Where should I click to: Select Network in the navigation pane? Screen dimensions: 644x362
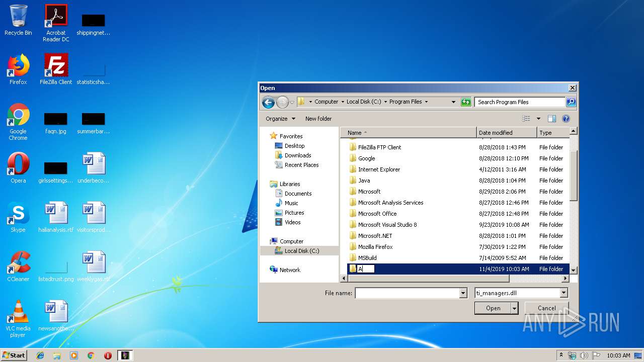click(290, 270)
